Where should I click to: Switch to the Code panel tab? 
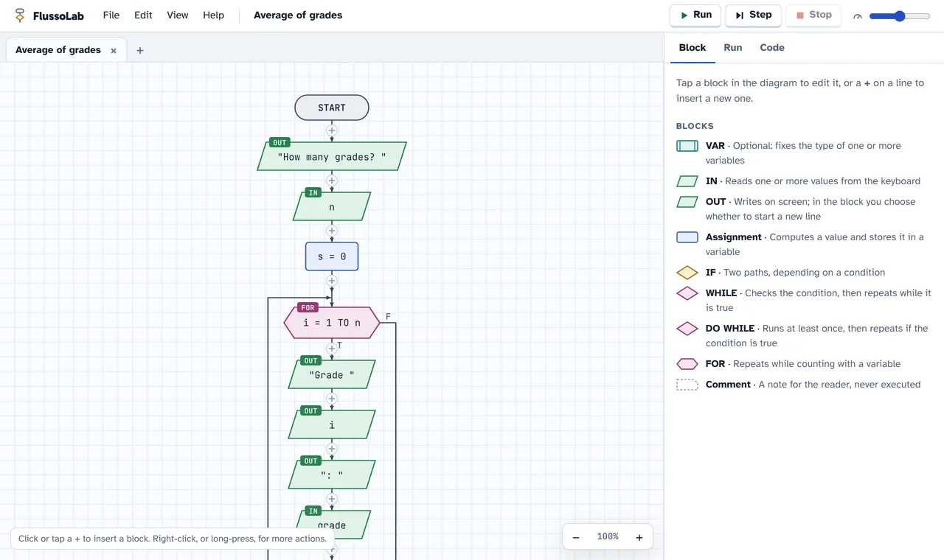tap(772, 47)
